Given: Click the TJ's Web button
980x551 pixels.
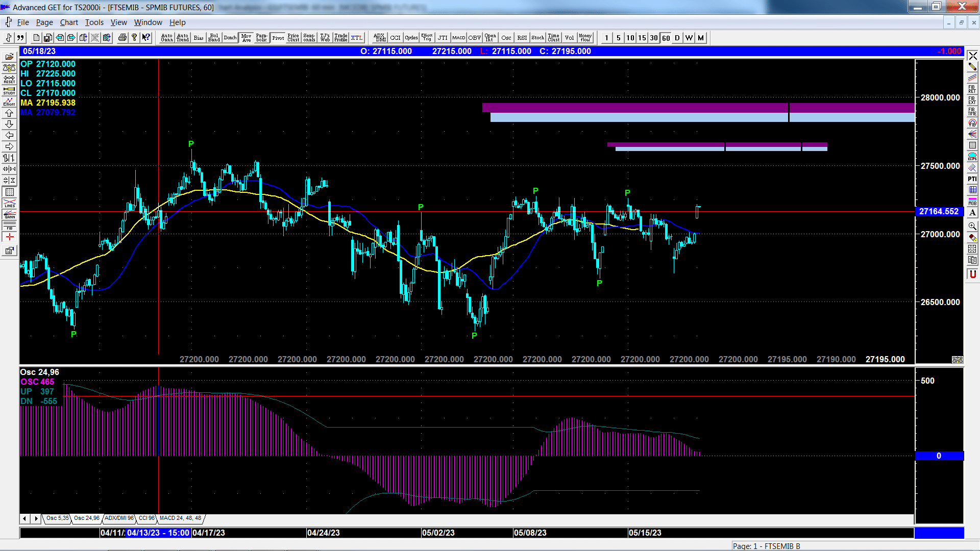Looking at the screenshot, I should click(325, 38).
